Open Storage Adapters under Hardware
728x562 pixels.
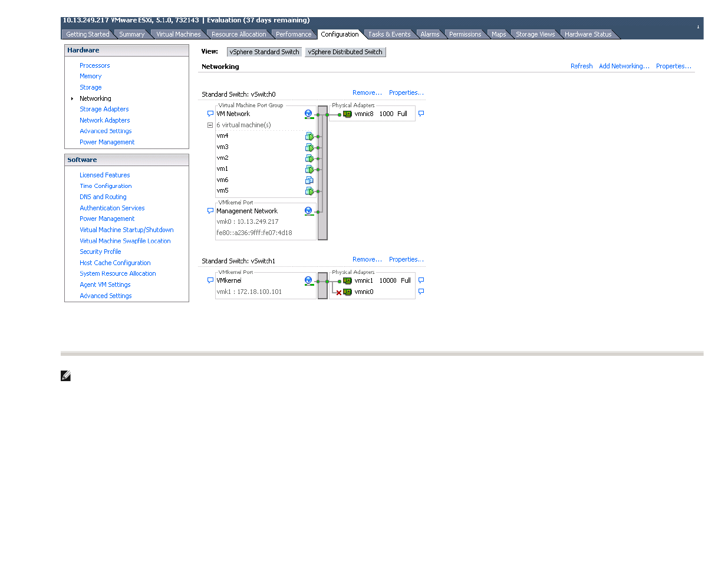[x=104, y=109]
